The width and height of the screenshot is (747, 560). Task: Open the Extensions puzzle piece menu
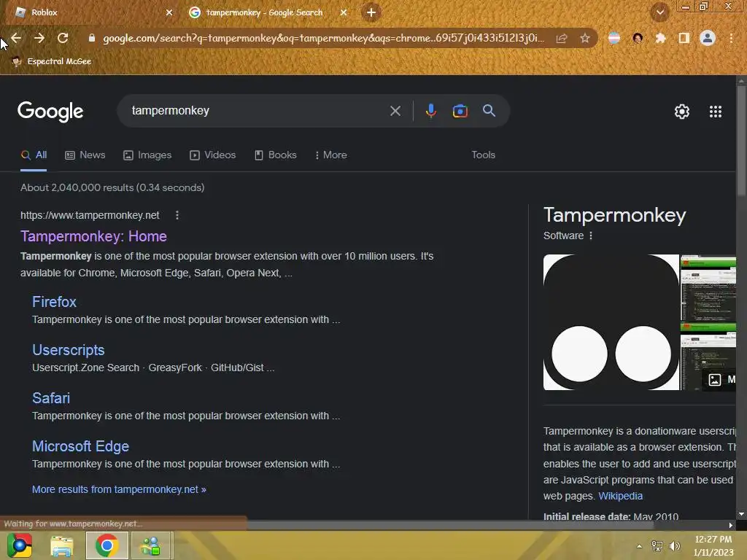[660, 38]
